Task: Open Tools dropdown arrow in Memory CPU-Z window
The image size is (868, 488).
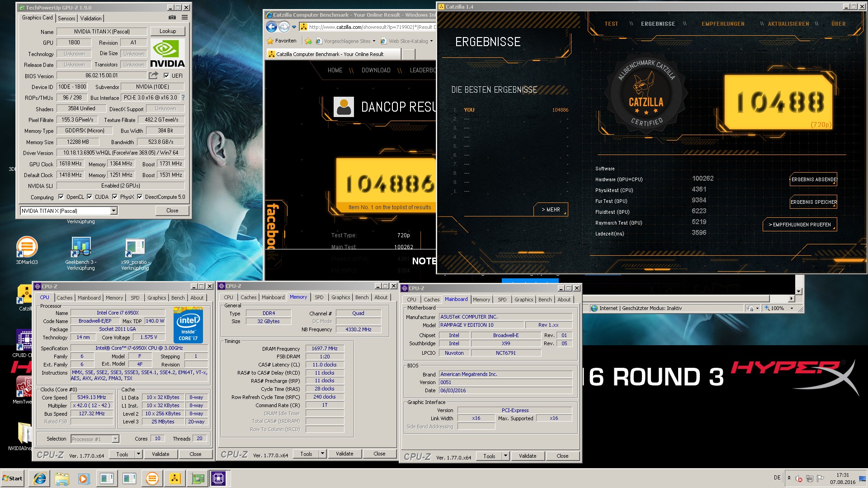Action: click(322, 454)
